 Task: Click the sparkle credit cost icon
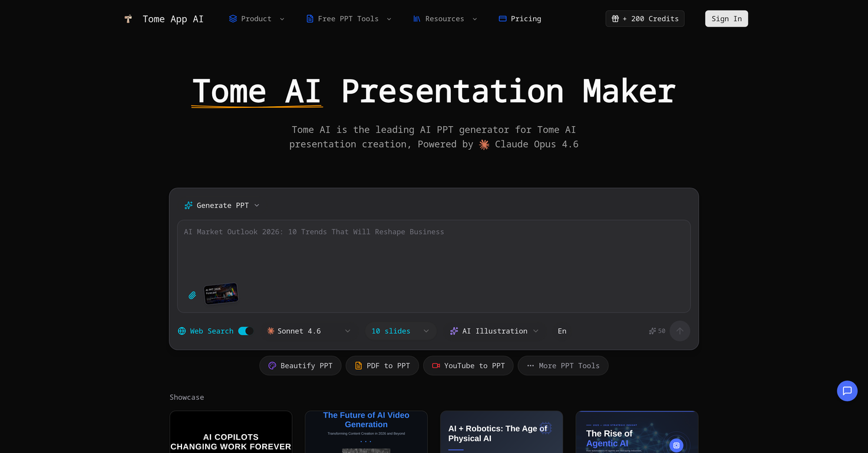coord(652,331)
